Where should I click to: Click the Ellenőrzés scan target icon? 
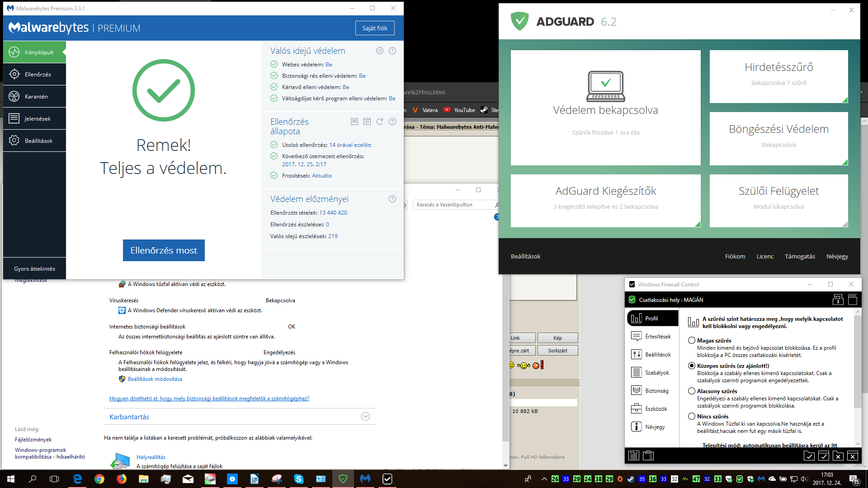(14, 74)
